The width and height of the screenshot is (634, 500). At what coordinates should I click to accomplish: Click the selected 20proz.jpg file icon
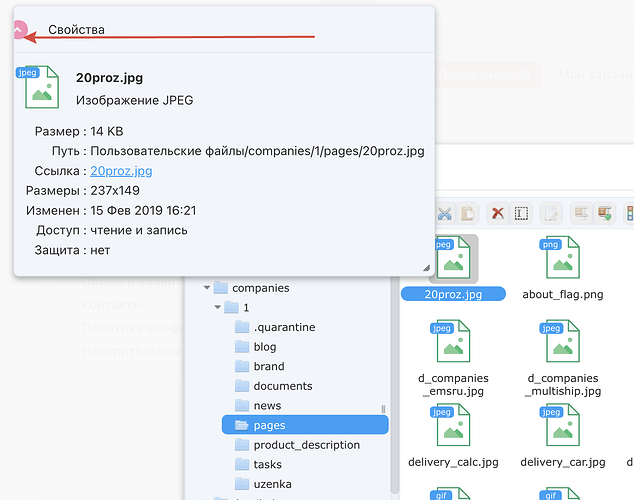(x=452, y=258)
